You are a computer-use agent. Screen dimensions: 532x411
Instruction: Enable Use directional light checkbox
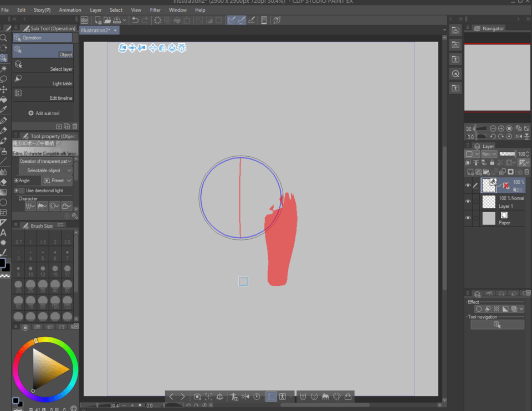coord(22,191)
